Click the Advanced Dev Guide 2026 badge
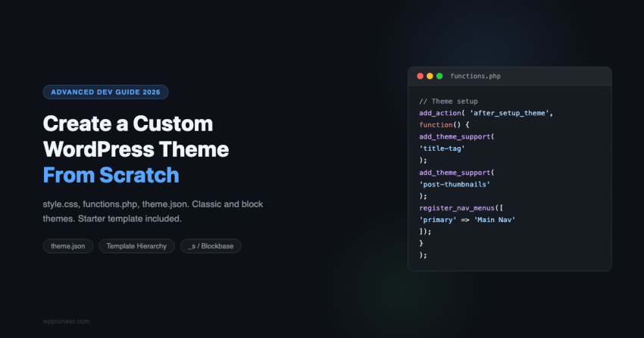Screen dimensions: 644x338 105,92
